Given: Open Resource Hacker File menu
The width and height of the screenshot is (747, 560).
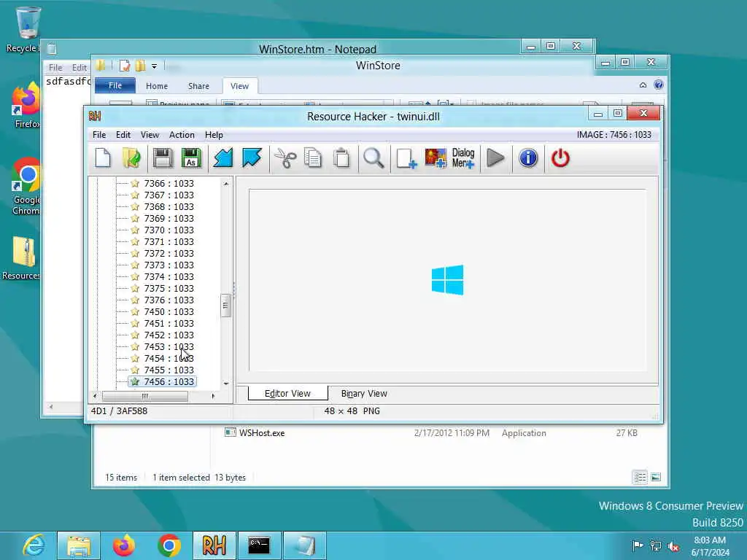Looking at the screenshot, I should (99, 135).
